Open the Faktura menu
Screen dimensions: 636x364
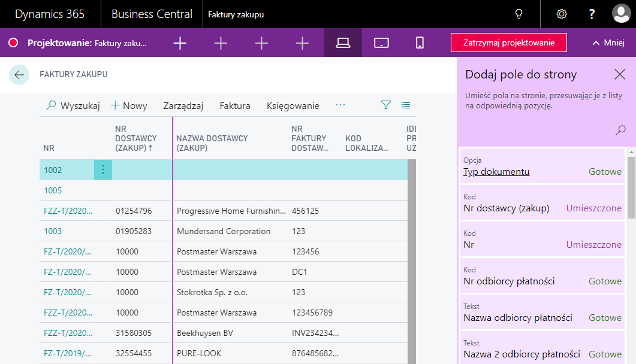(x=235, y=106)
